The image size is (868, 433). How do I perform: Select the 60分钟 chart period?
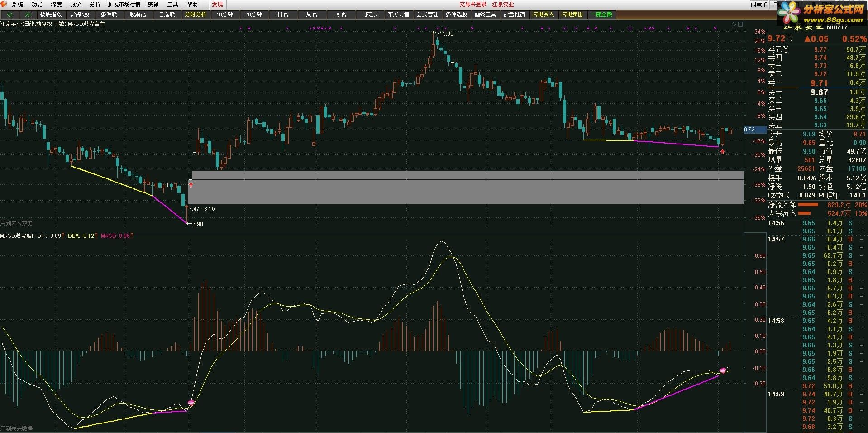point(253,14)
